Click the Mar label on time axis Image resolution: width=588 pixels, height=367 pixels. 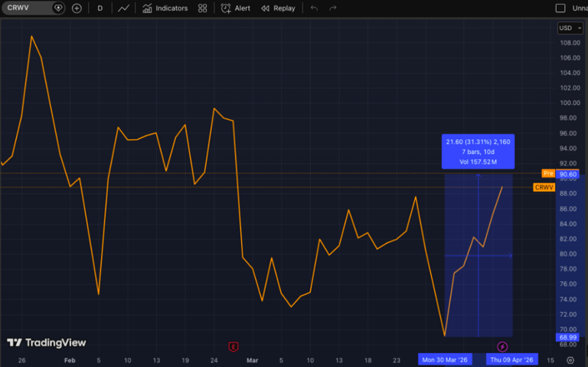click(253, 360)
